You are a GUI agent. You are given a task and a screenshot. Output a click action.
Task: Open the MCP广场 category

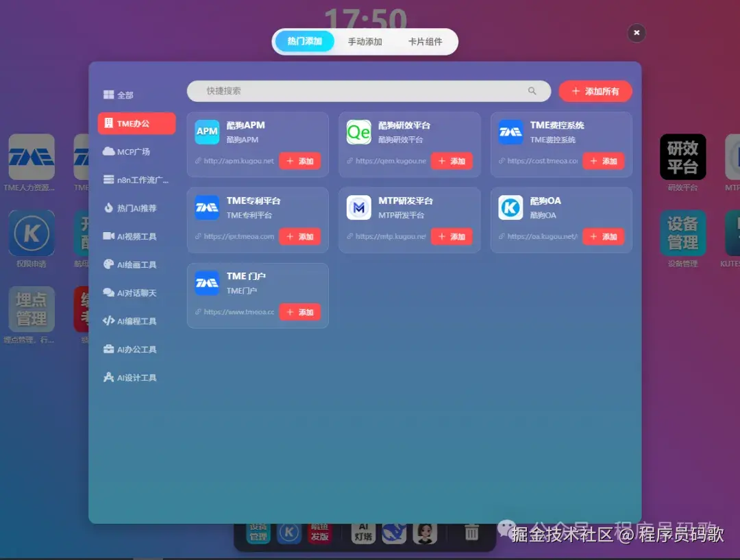(x=136, y=151)
